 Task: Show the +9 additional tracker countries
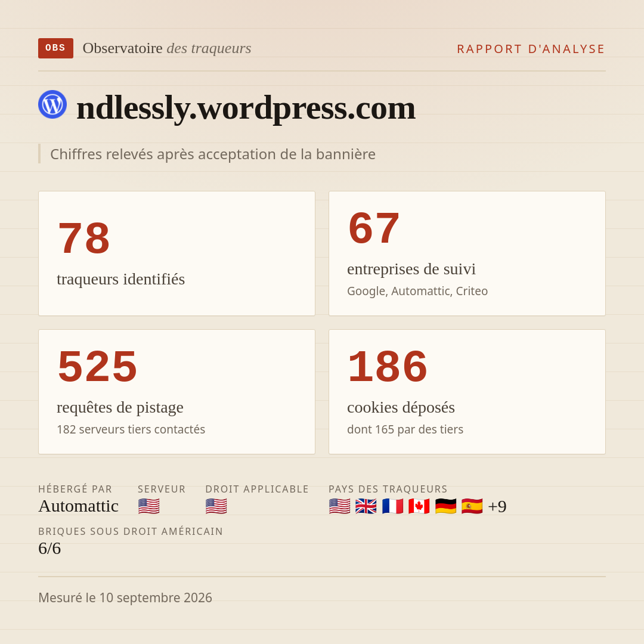pos(497,506)
